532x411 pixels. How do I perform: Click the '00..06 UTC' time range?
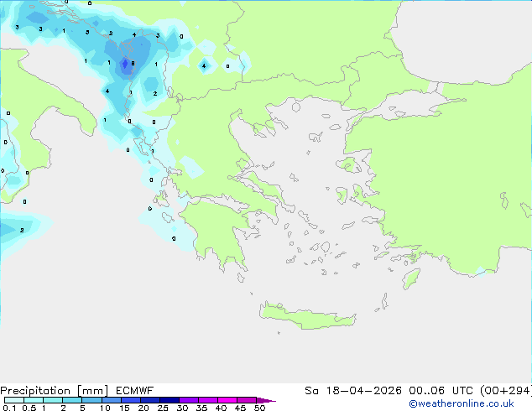pos(440,391)
